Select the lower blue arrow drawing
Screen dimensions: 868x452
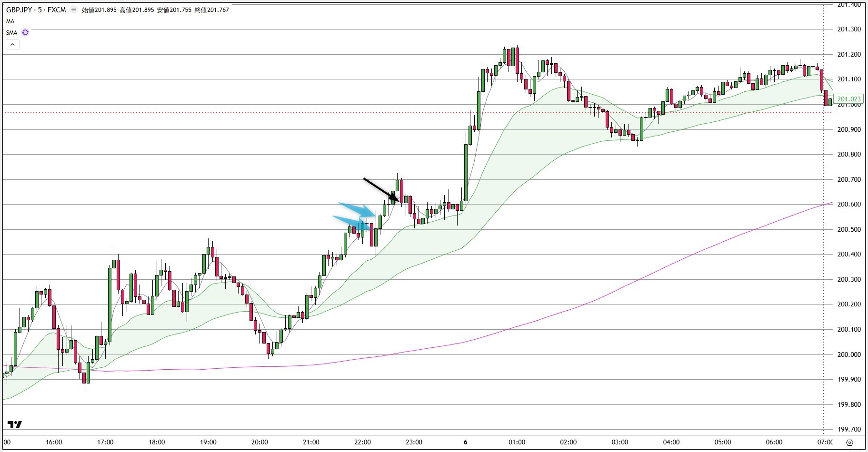351,222
